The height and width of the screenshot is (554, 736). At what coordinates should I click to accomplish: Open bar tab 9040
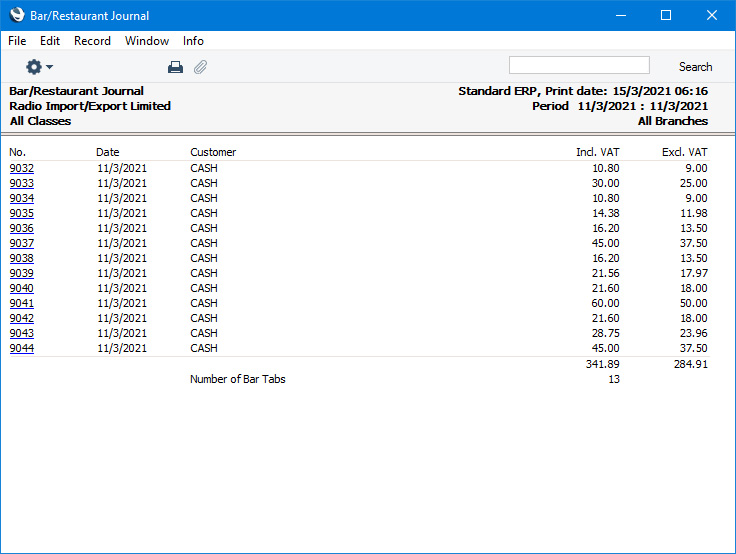[x=22, y=288]
